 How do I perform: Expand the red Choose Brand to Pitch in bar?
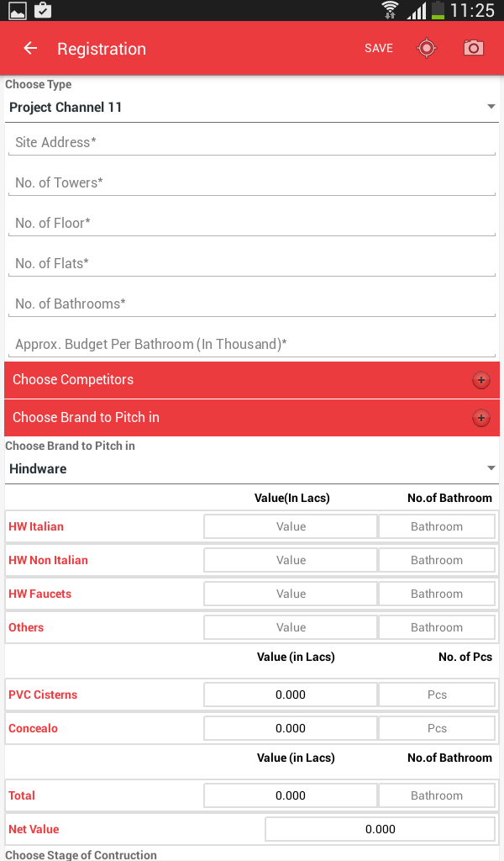[x=235, y=418]
